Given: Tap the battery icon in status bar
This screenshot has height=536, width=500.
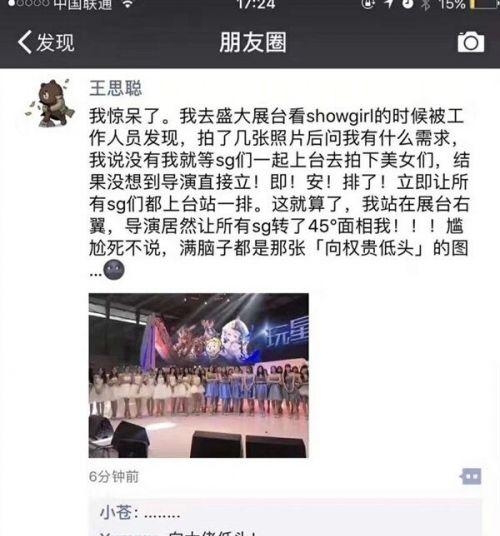Looking at the screenshot, I should (485, 3).
